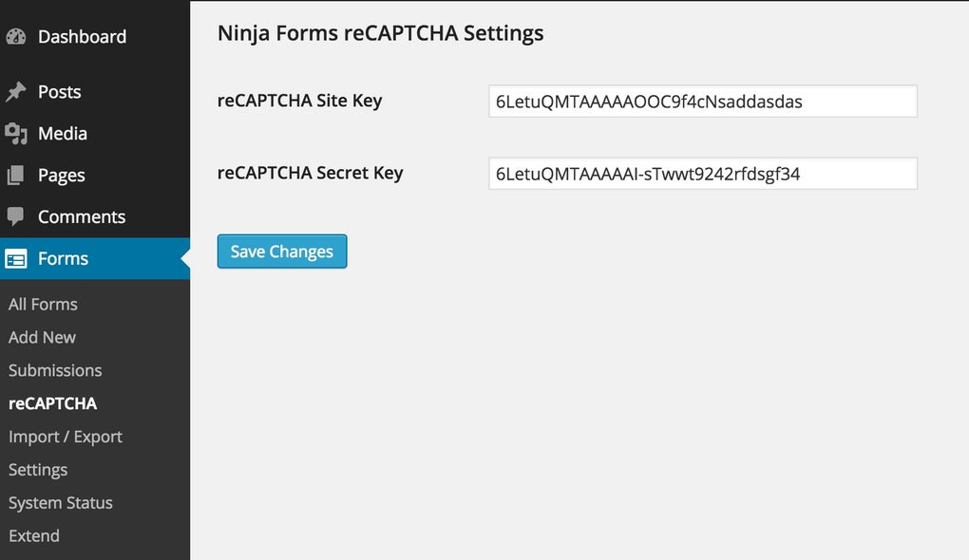
Task: Go to the Pages menu
Action: (x=63, y=175)
